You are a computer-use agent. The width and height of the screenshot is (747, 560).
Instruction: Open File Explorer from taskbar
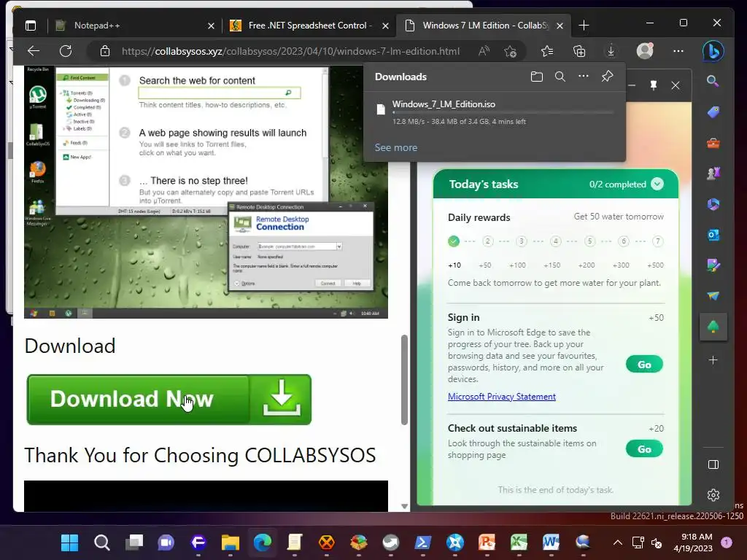tap(230, 542)
